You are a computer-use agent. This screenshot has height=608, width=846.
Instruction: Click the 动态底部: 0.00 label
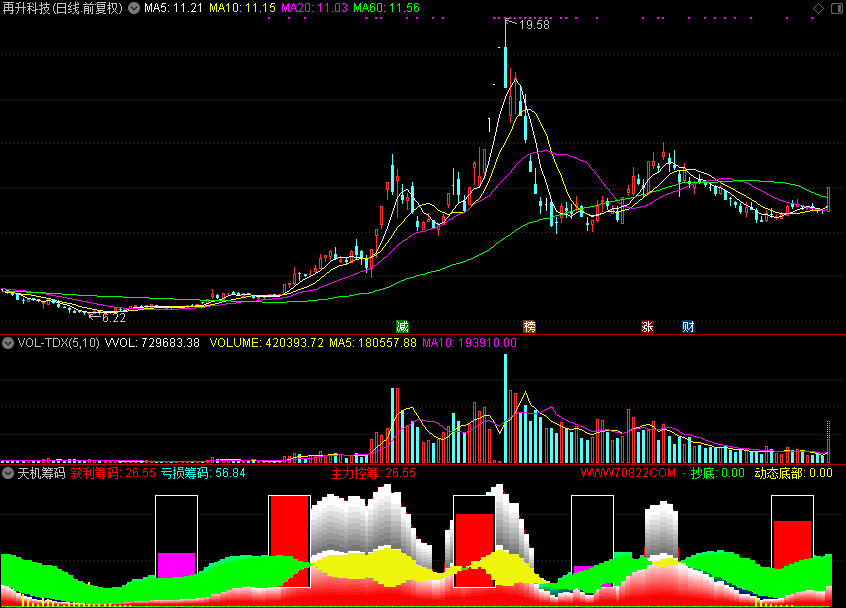793,474
